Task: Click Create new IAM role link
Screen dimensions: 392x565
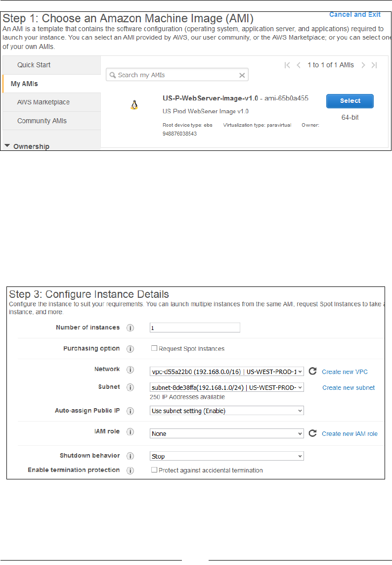Action: point(349,434)
